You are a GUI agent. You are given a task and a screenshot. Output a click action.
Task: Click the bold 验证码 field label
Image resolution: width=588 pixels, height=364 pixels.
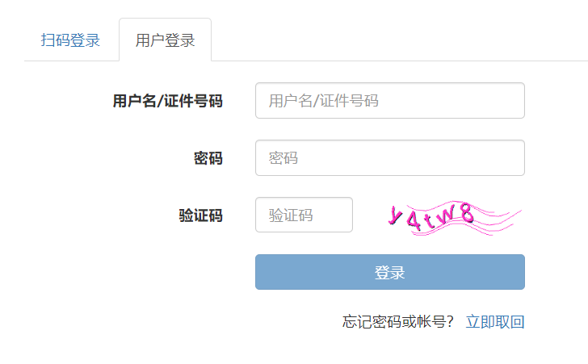pos(200,215)
